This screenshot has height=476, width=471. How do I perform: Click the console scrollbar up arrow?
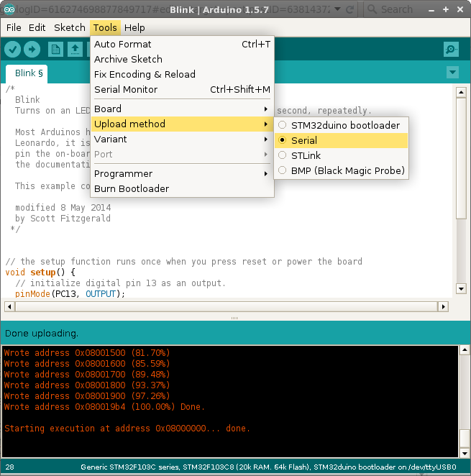(465, 350)
